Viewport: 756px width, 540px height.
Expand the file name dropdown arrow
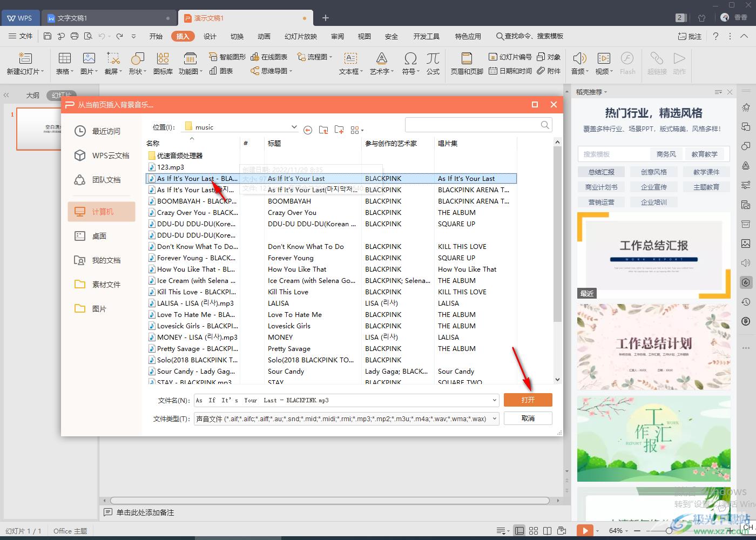[495, 400]
